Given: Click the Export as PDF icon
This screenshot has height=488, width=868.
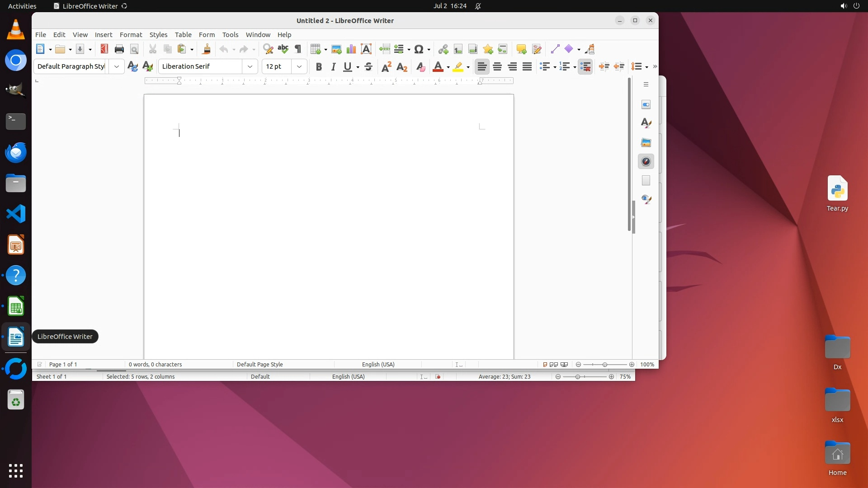Looking at the screenshot, I should pos(104,49).
